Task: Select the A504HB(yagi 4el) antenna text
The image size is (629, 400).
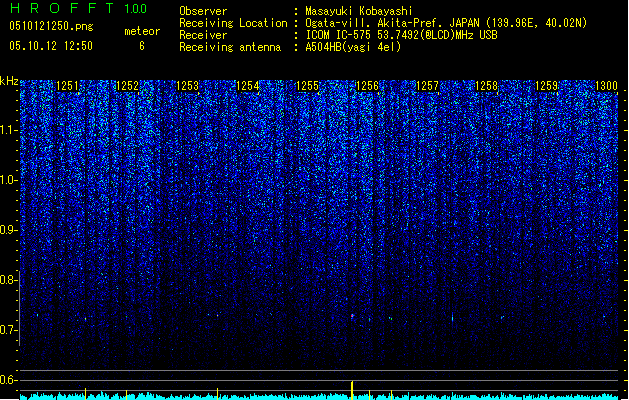Action: coord(353,47)
